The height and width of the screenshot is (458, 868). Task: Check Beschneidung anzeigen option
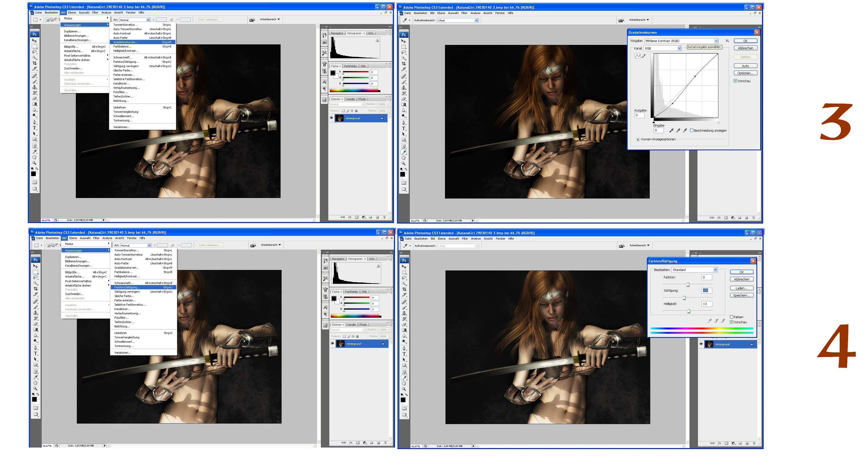pyautogui.click(x=692, y=130)
